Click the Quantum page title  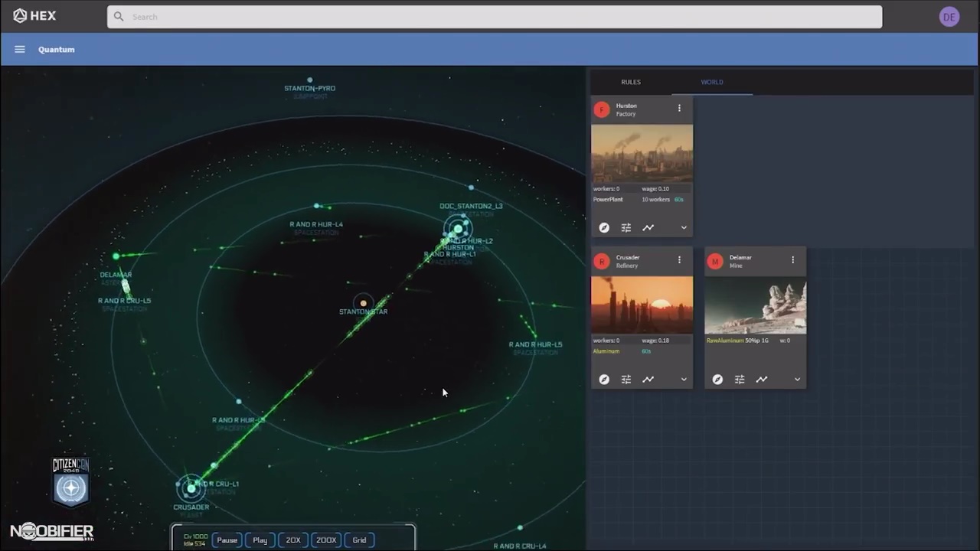pyautogui.click(x=57, y=49)
